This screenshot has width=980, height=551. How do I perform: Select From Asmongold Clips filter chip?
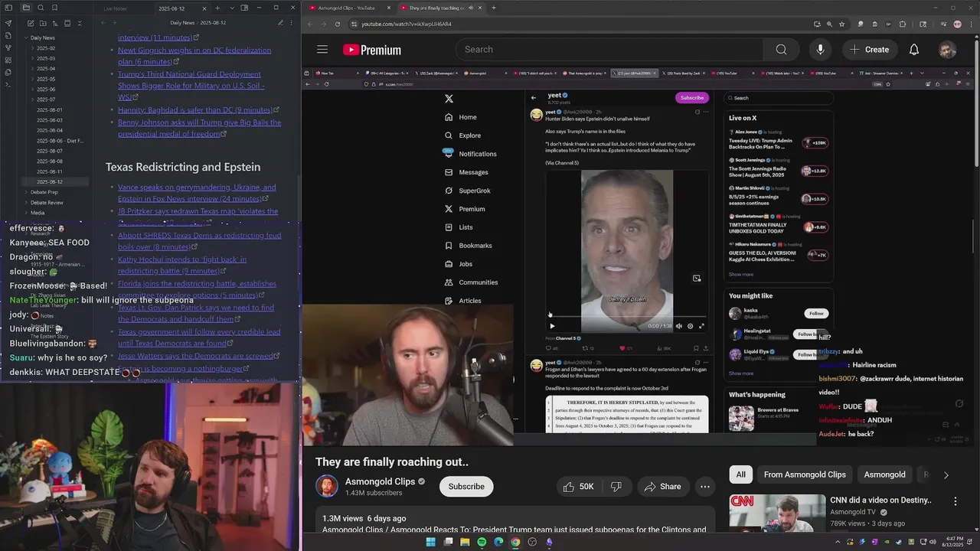(x=805, y=474)
